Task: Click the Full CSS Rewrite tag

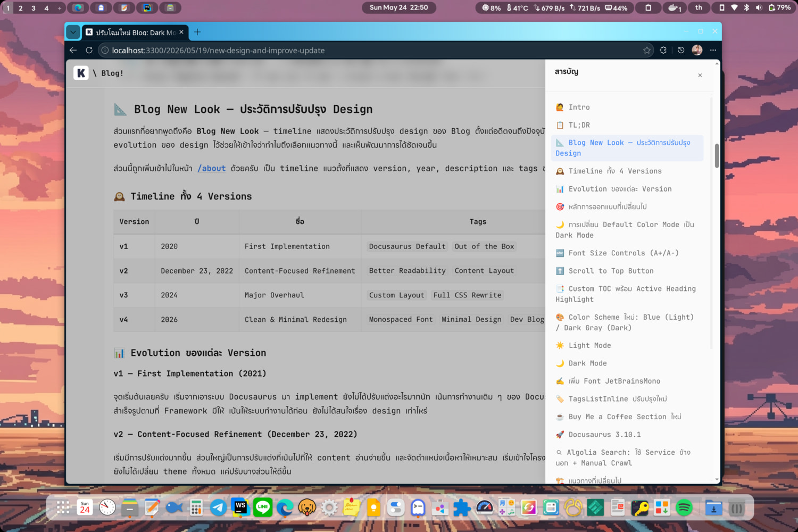Action: 467,295
